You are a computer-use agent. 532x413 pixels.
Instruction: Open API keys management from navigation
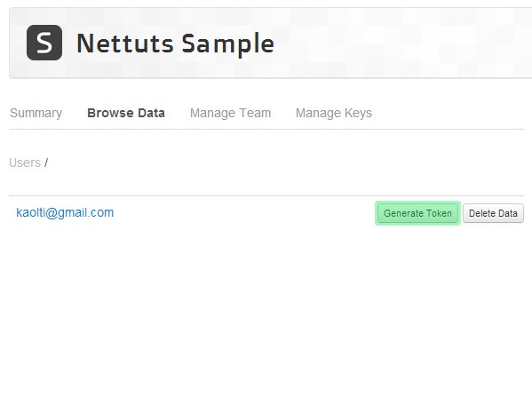tap(334, 113)
